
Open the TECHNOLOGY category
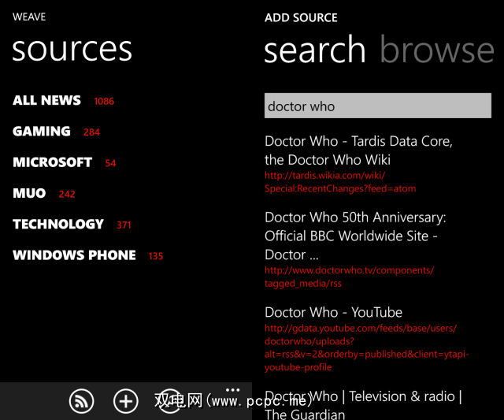58,225
